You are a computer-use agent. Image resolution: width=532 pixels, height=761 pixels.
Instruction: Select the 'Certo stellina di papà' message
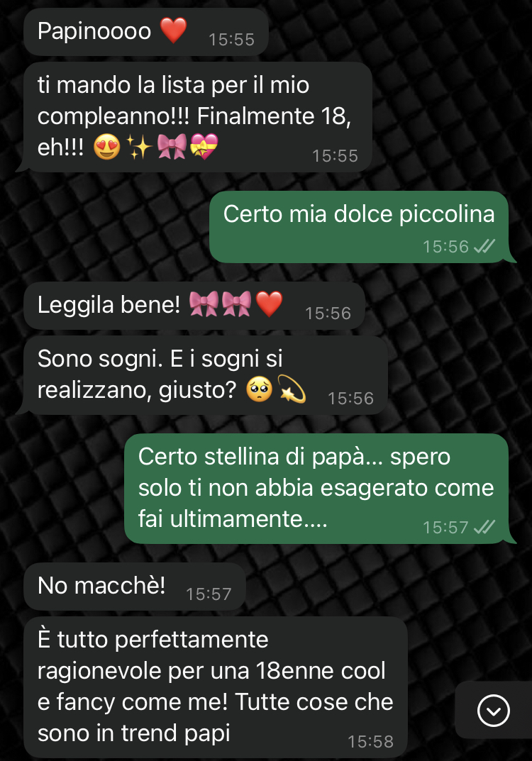point(316,489)
